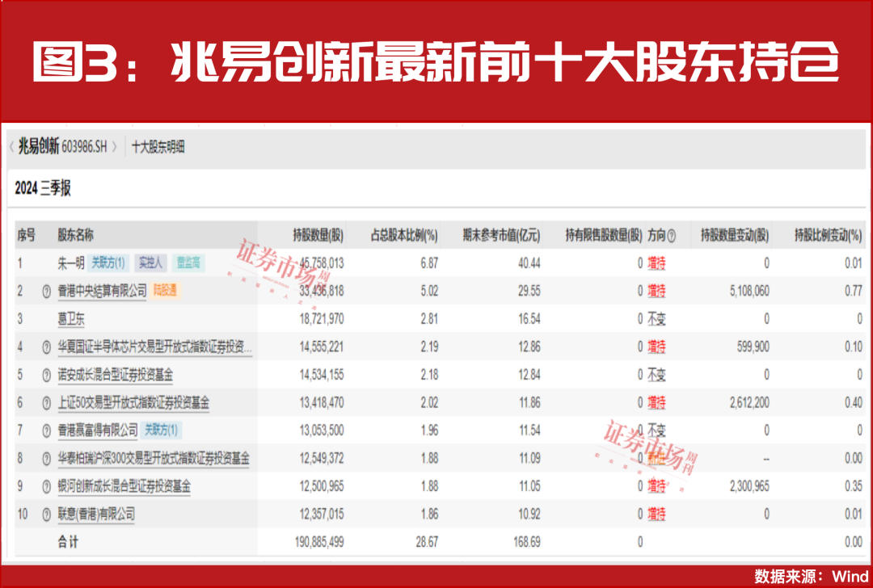
Task: Click the 董监高 tag on 朱一明 row
Action: pyautogui.click(x=188, y=262)
